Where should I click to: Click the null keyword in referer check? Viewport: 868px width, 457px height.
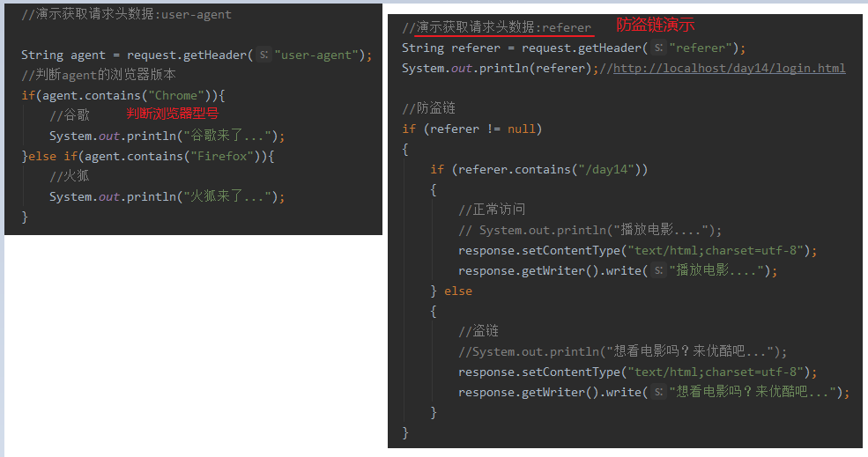522,129
